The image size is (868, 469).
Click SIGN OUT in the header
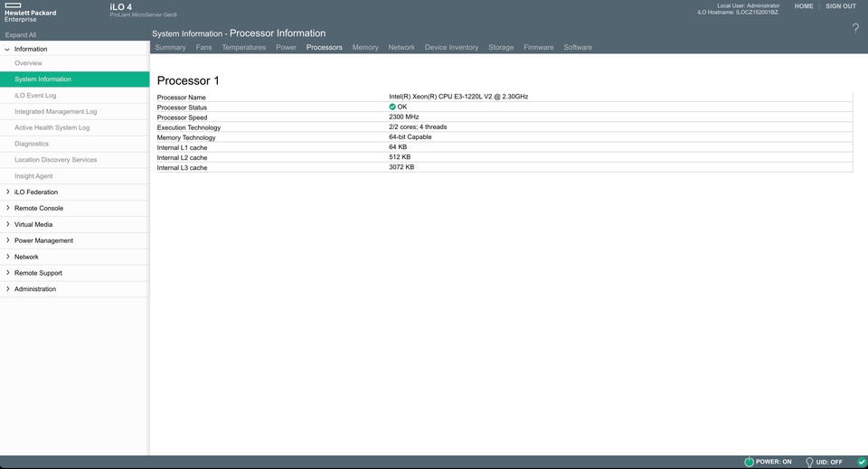click(841, 6)
